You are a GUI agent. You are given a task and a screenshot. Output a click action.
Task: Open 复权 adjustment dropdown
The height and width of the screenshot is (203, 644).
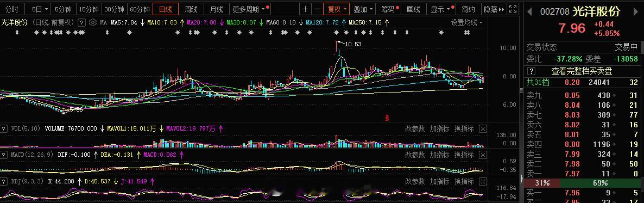[336, 9]
